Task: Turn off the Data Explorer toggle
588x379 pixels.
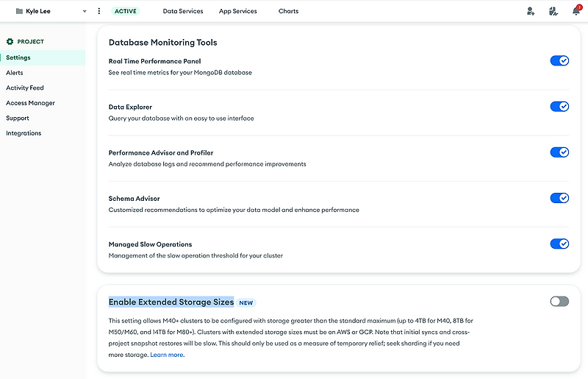Action: point(559,107)
